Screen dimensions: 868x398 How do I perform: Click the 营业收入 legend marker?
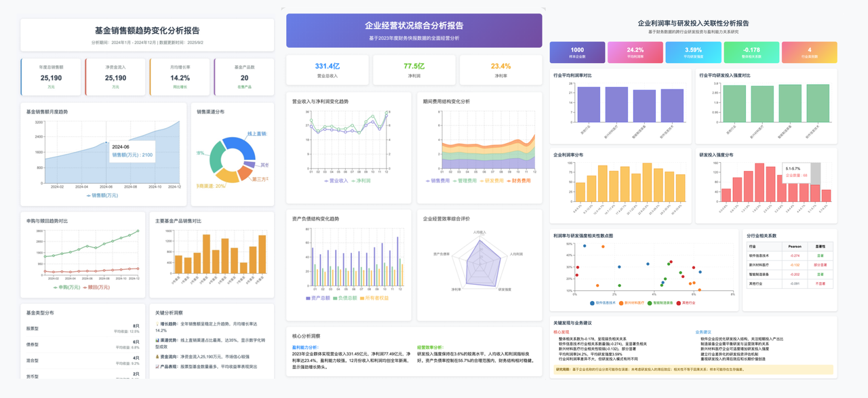pyautogui.click(x=326, y=181)
